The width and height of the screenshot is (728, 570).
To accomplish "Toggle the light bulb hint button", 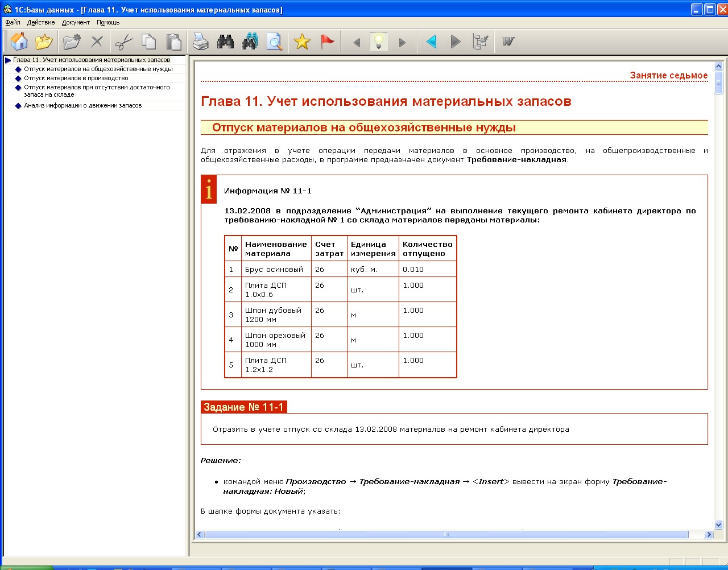I will coord(379,42).
